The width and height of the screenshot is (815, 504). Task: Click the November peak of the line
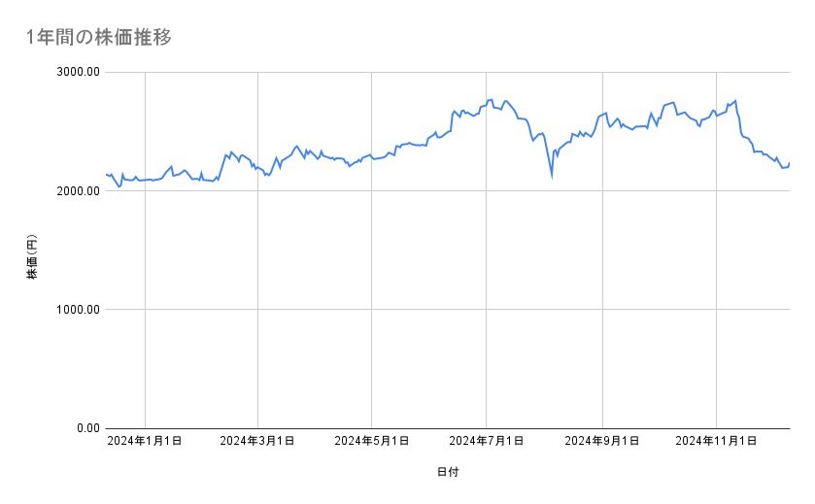(735, 100)
